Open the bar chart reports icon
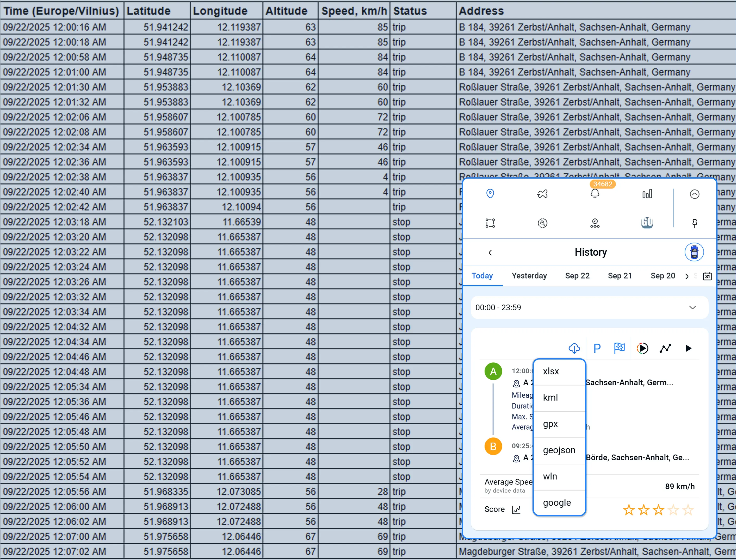Viewport: 736px width, 560px height. click(647, 194)
